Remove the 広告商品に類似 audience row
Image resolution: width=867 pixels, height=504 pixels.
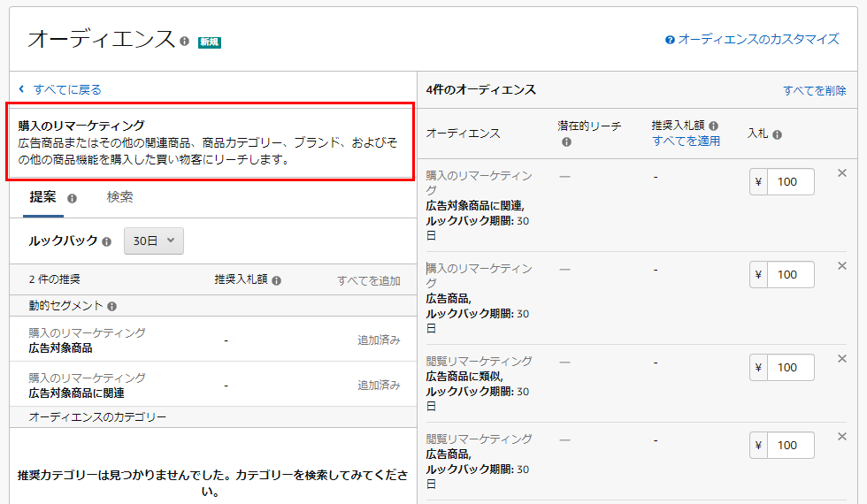(x=842, y=359)
